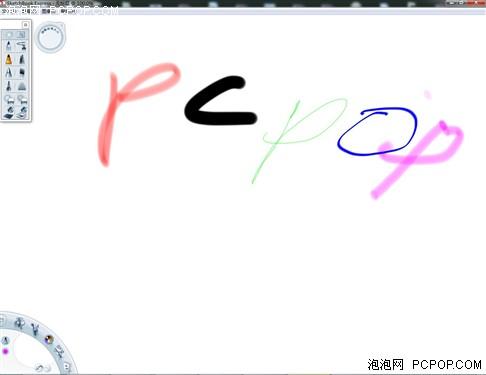The width and height of the screenshot is (486, 375).
Task: Select the yellow Marker brush
Action: [x=9, y=59]
